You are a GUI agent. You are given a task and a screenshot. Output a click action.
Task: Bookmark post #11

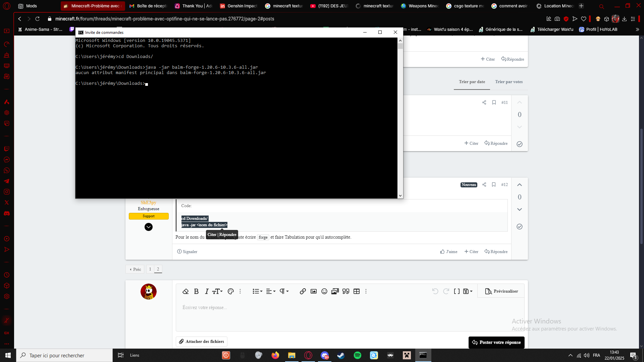coord(494,103)
